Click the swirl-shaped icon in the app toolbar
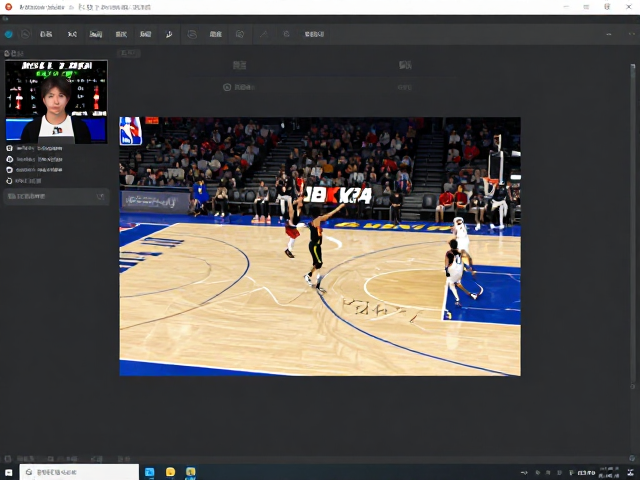This screenshot has width=640, height=480. click(192, 34)
